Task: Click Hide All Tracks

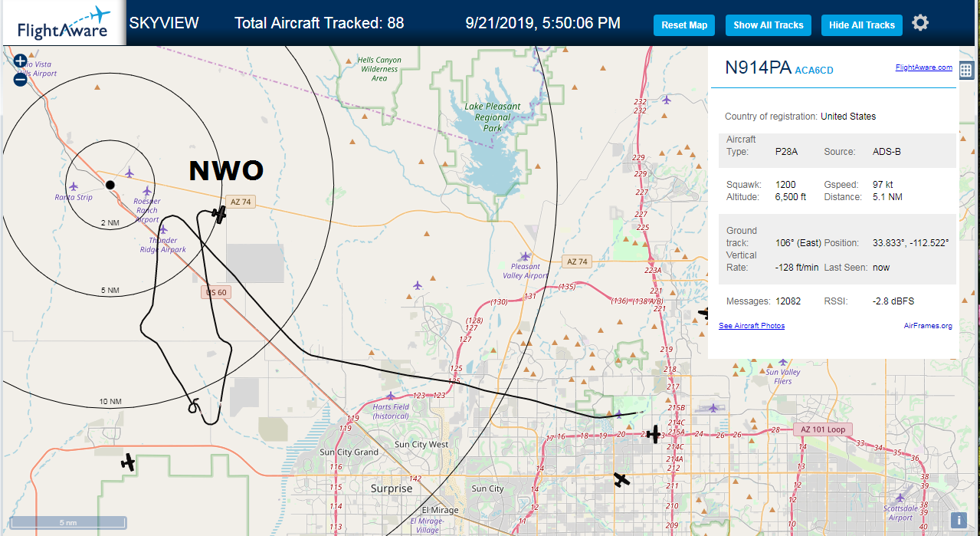Action: point(862,25)
